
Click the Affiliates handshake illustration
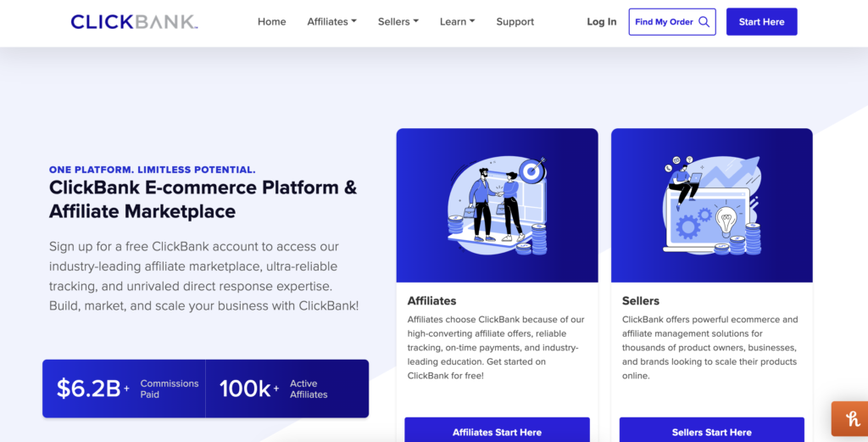[x=497, y=205]
